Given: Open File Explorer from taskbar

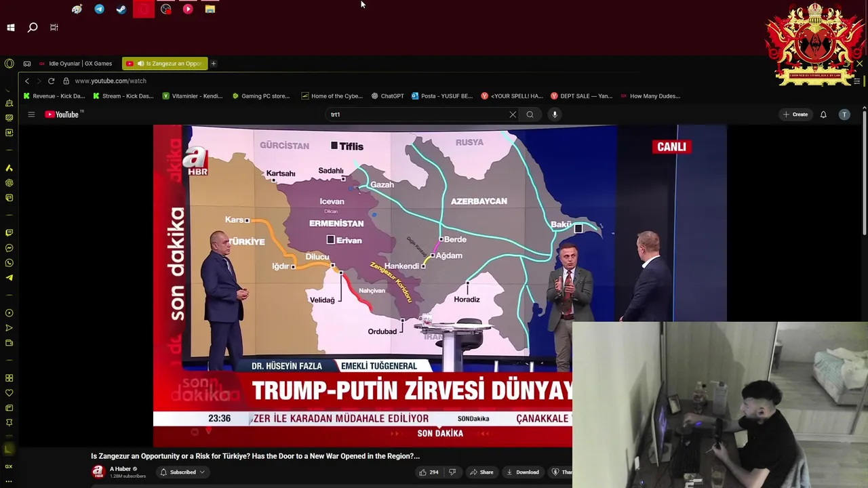Looking at the screenshot, I should (x=210, y=9).
